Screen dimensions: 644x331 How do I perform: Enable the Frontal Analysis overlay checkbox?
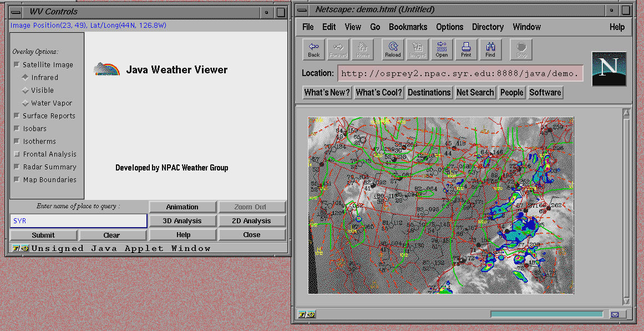(17, 154)
